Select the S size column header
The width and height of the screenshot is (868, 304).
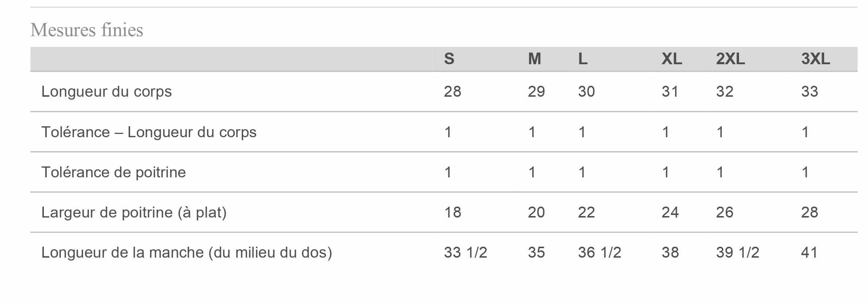(449, 59)
